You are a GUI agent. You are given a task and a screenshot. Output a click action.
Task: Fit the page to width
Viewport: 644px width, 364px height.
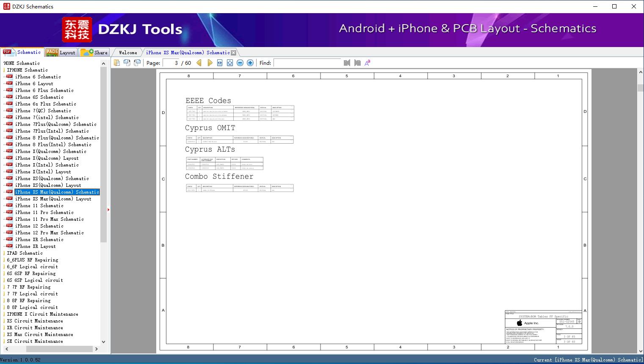pyautogui.click(x=220, y=63)
